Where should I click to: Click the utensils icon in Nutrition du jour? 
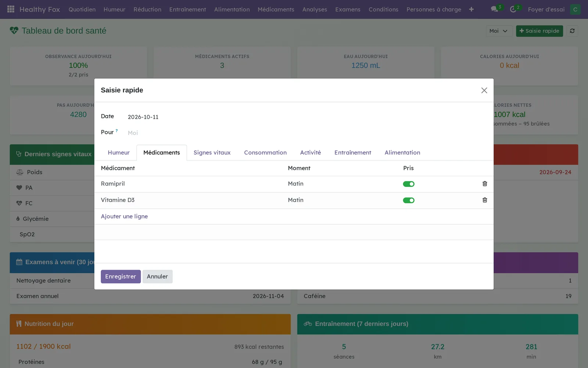[19, 324]
